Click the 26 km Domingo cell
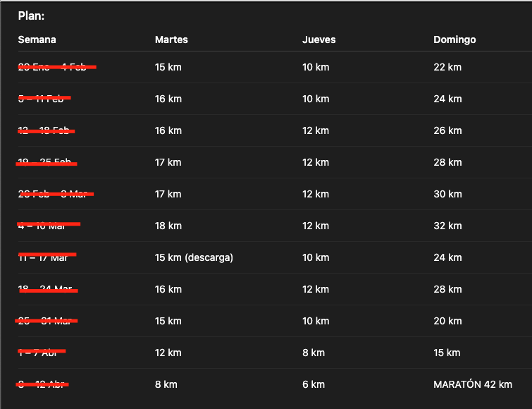 [x=447, y=130]
